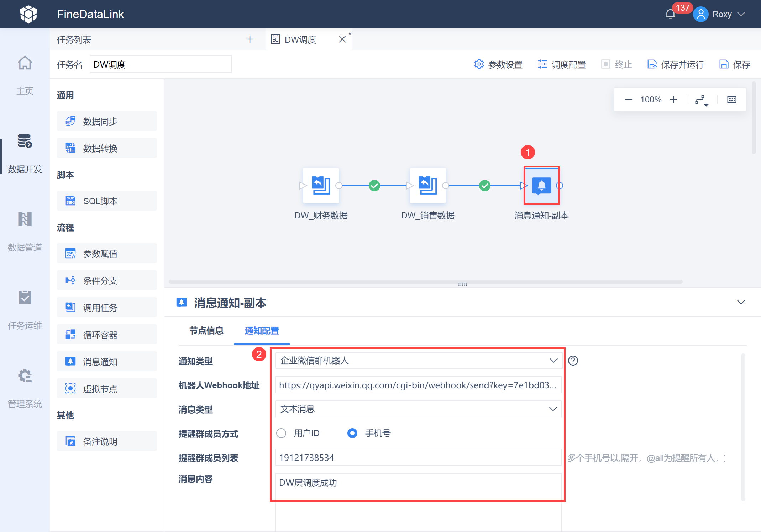Screen dimensions: 761x532
Task: Zoom in with the plus icon
Action: tap(673, 100)
